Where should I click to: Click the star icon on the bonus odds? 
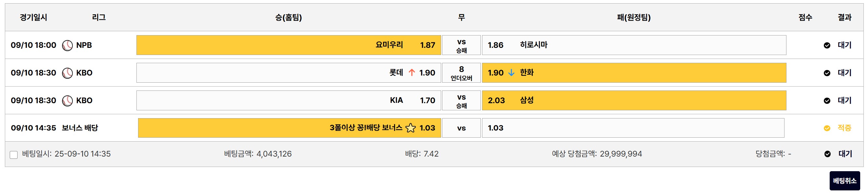coord(410,128)
